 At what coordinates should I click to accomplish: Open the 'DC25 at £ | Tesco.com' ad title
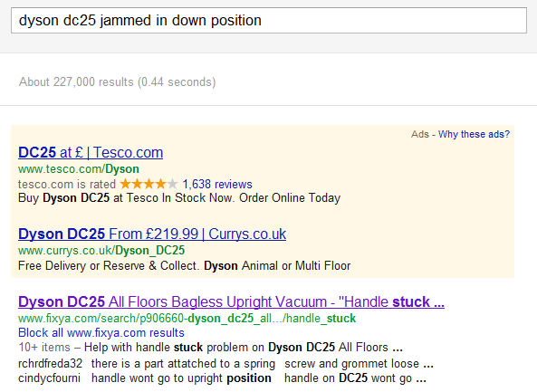coord(91,152)
